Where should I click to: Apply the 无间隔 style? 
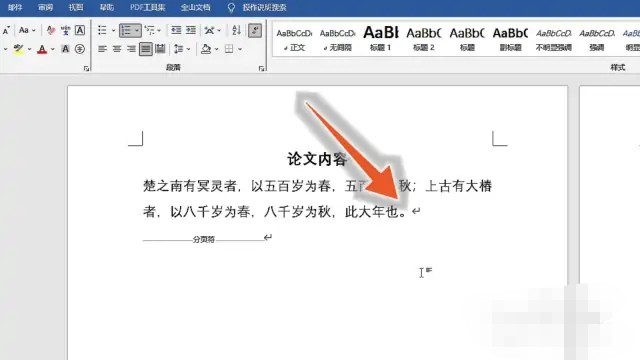coord(337,40)
